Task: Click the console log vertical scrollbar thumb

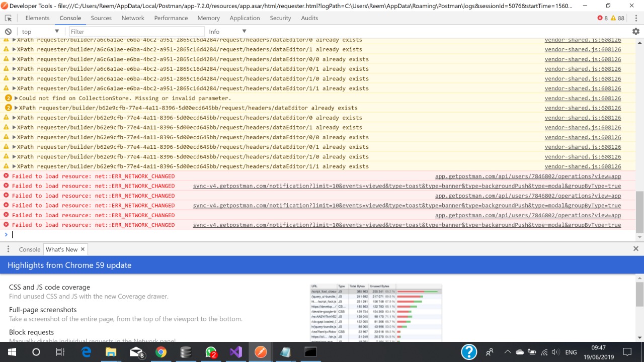Action: (x=639, y=212)
